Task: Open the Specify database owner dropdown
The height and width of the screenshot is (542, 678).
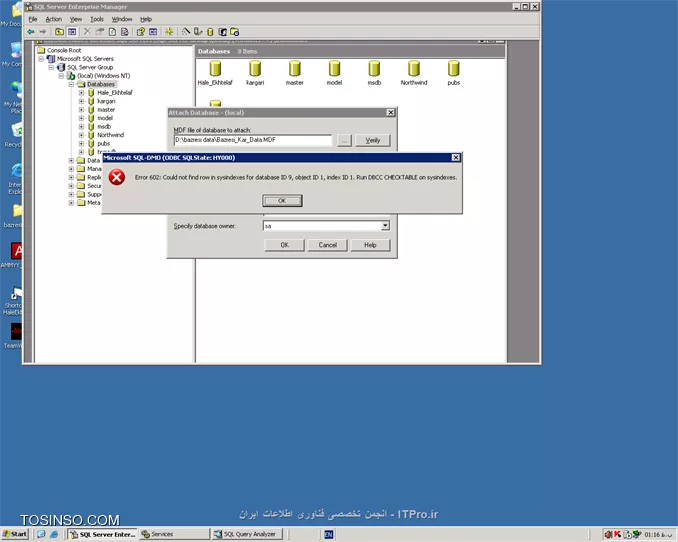Action: point(385,226)
